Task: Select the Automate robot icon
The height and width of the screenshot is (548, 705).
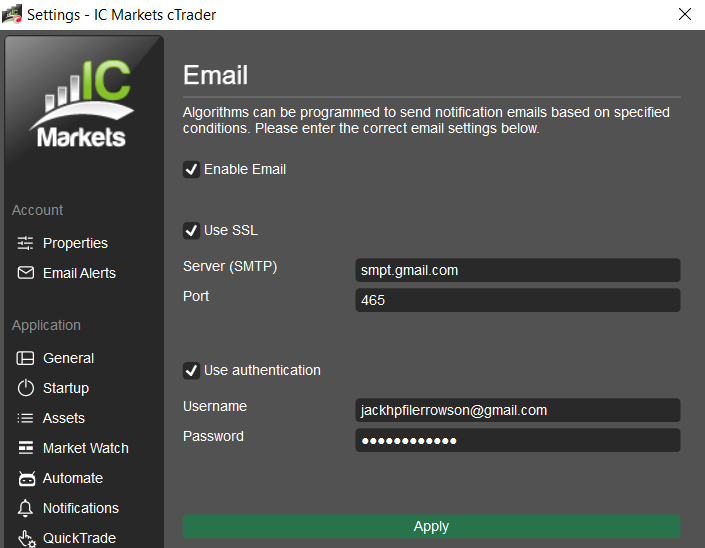Action: point(27,478)
